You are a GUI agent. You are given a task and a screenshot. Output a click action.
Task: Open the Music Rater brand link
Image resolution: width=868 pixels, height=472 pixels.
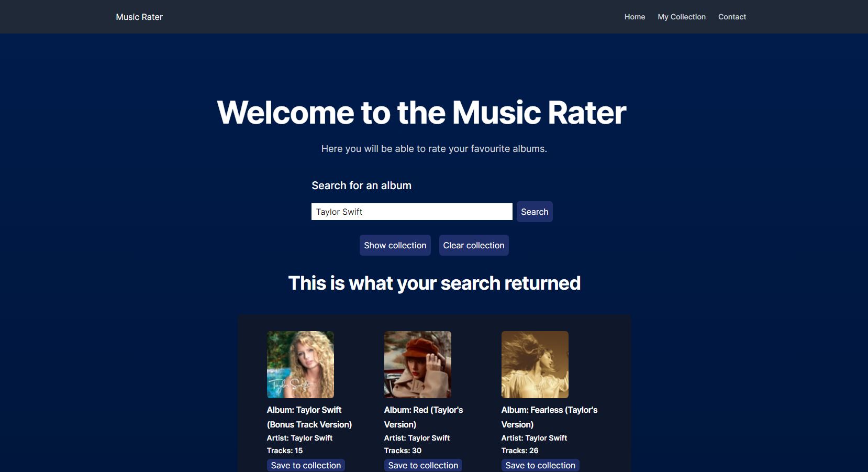[x=139, y=17]
